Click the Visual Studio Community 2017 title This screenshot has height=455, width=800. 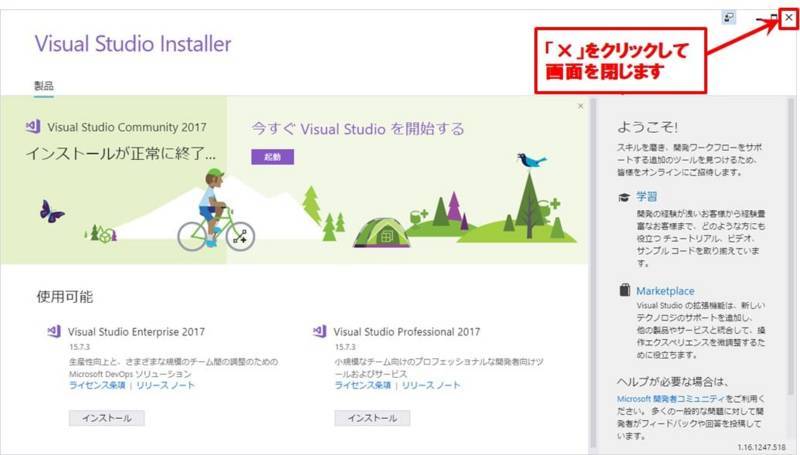click(x=127, y=127)
